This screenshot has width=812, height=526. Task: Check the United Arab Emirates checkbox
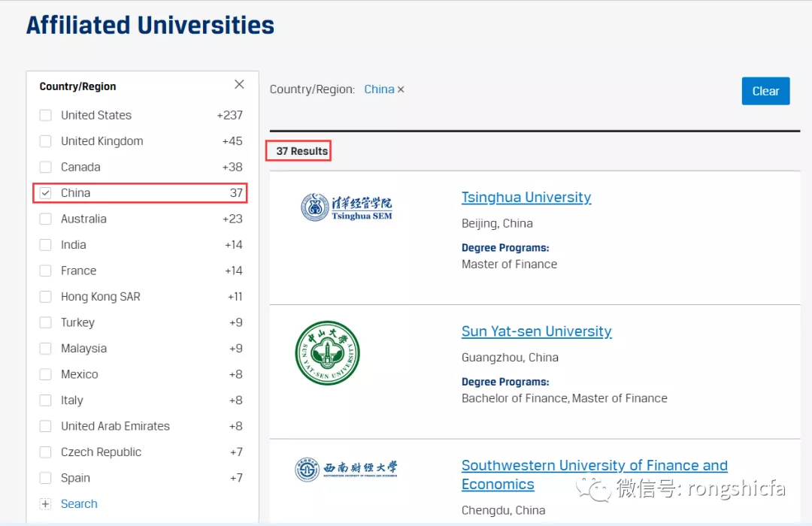point(46,425)
